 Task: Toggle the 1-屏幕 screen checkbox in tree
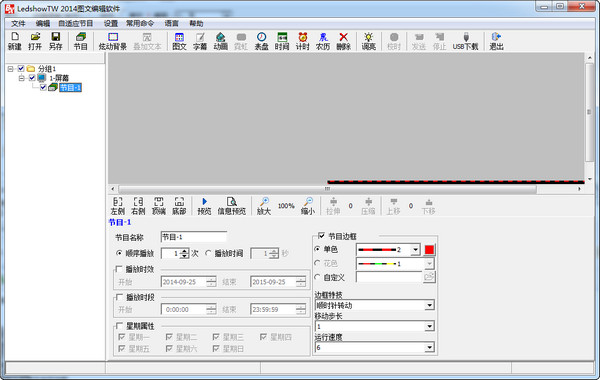tap(32, 78)
